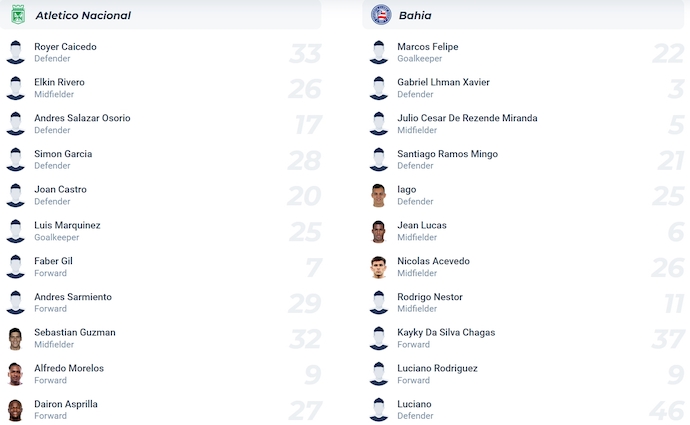Click Nicolas Acevedo's player photo
Screen dimensions: 690x425
tap(378, 267)
